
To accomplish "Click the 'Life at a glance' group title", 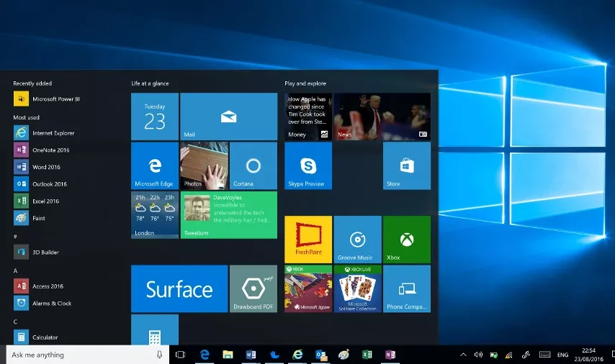I will click(150, 83).
